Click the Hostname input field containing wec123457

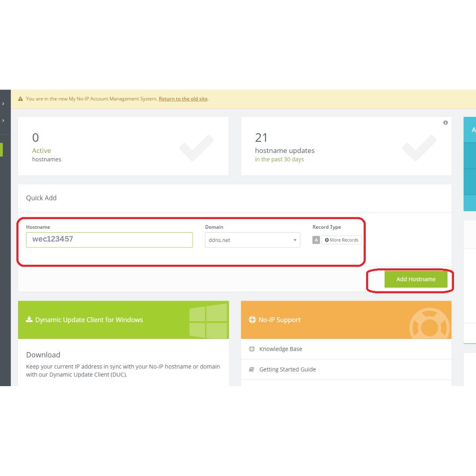(109, 240)
